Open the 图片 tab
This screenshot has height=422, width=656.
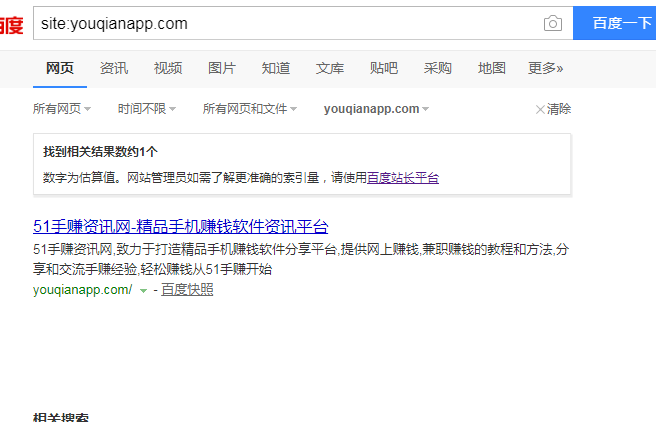(x=222, y=68)
